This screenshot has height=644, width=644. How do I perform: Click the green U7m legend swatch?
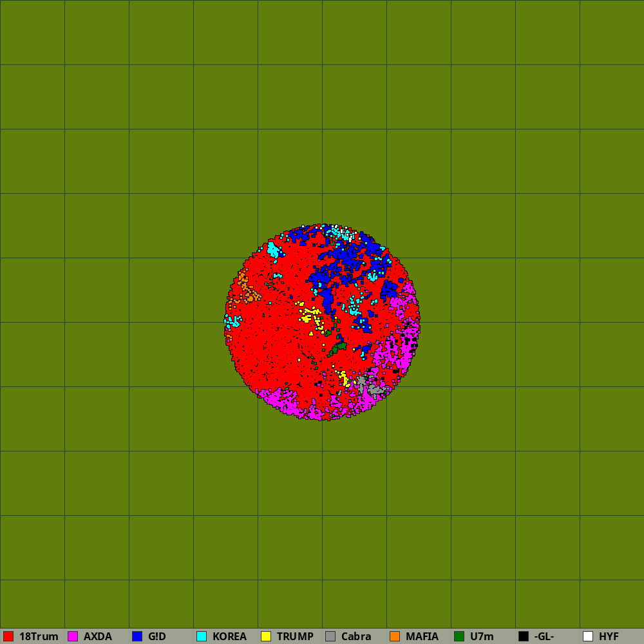tap(459, 636)
